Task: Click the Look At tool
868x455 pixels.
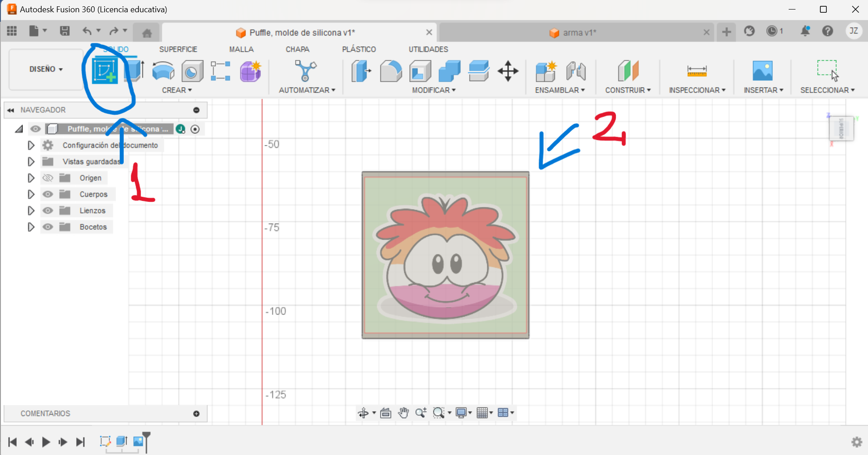Action: pyautogui.click(x=386, y=413)
